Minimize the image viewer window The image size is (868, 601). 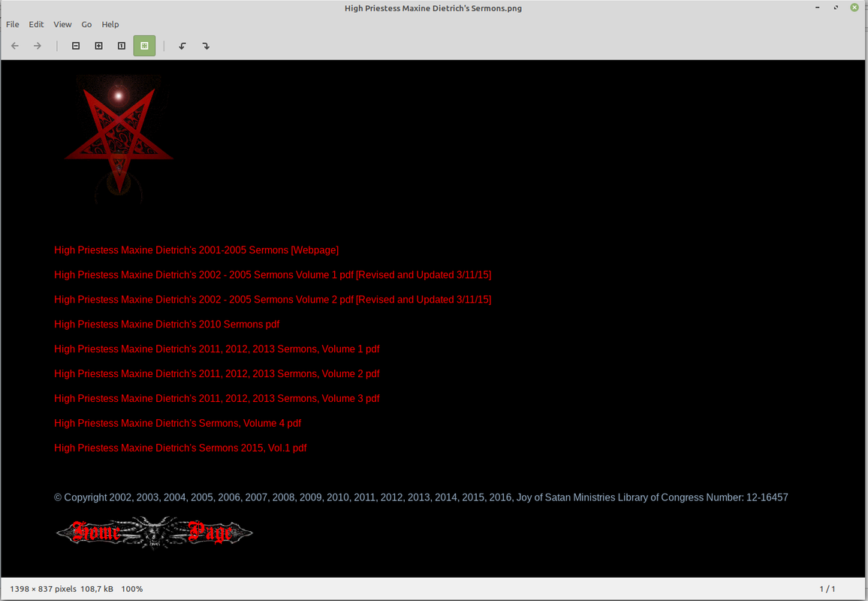(x=818, y=8)
